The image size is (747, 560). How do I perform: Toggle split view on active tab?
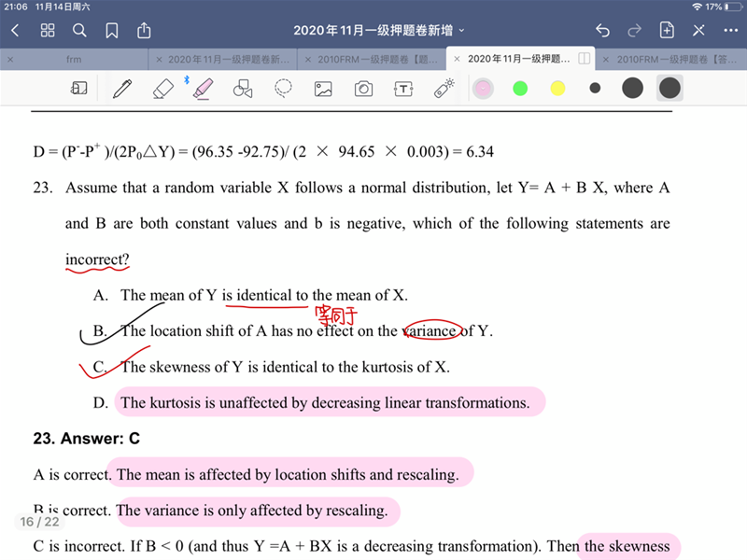pyautogui.click(x=585, y=59)
